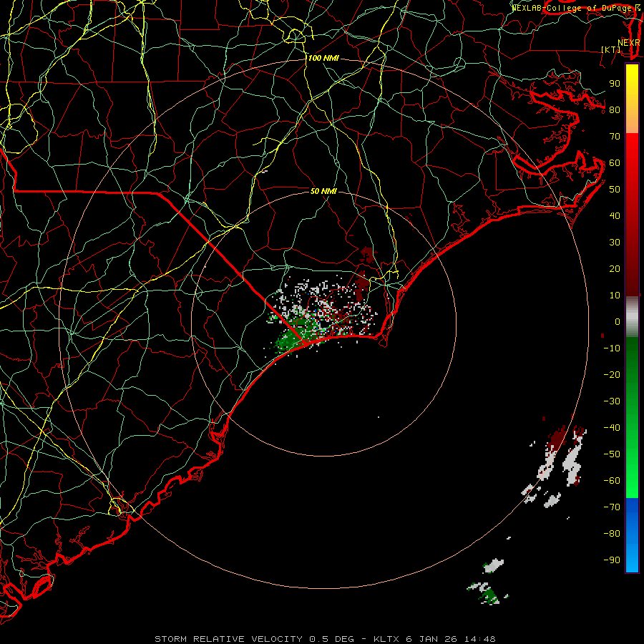
Task: Click the -40 value on velocity scale
Action: 612,428
